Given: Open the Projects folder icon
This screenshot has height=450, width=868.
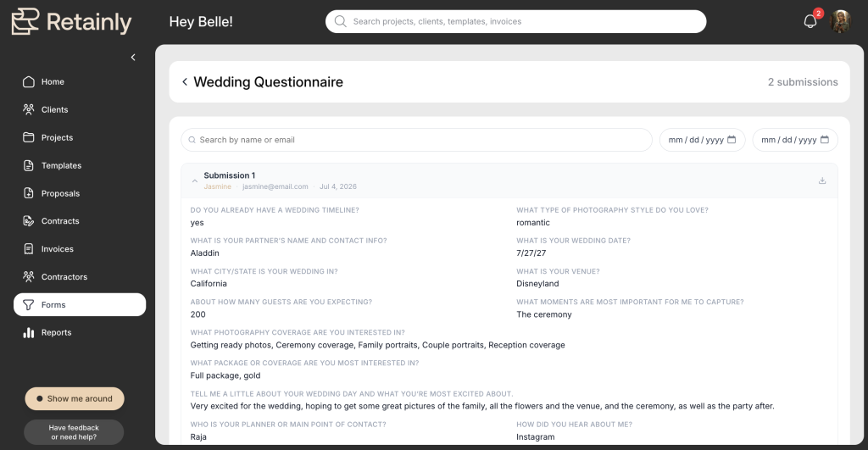Looking at the screenshot, I should click(28, 137).
